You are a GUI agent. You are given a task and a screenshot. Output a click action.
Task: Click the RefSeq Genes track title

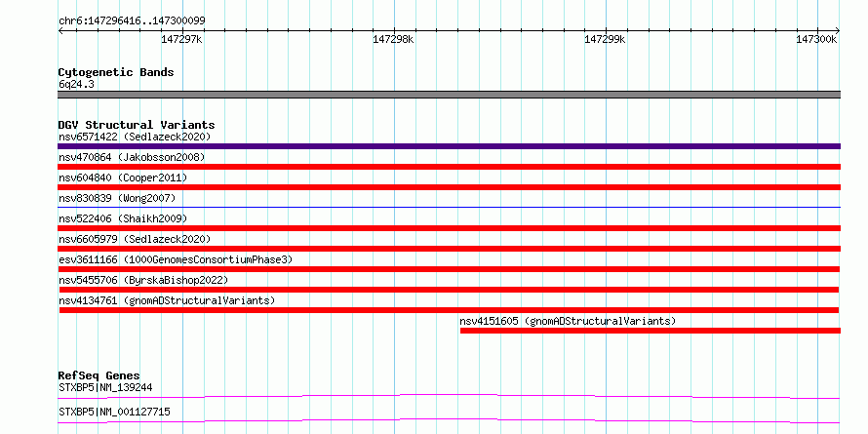99,376
